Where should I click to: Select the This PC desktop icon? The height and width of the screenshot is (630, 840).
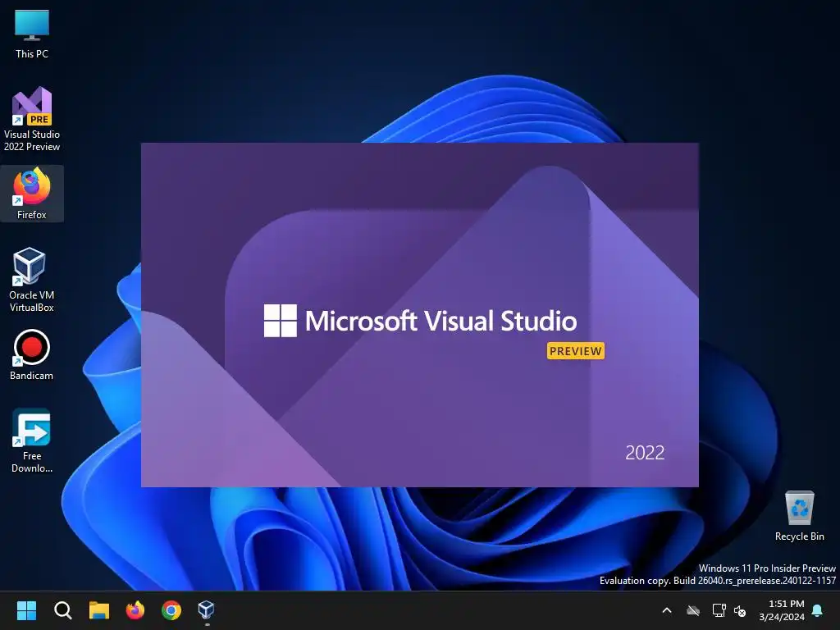[x=32, y=33]
